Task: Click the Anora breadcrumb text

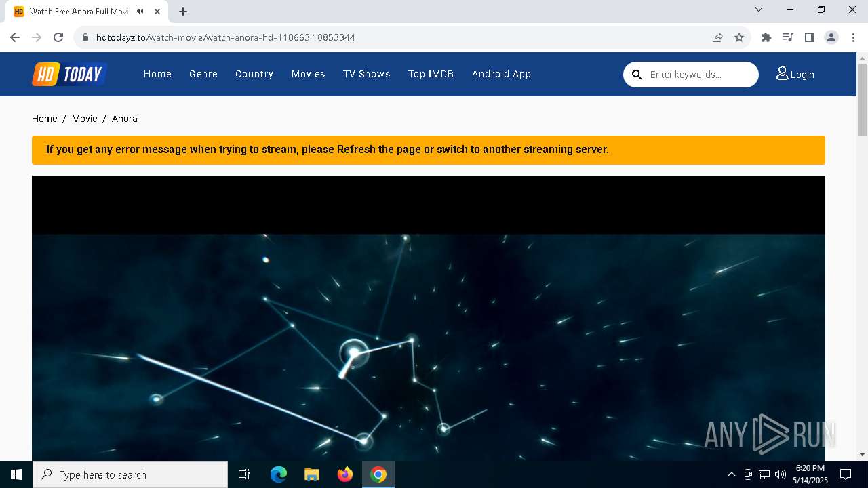Action: [125, 119]
